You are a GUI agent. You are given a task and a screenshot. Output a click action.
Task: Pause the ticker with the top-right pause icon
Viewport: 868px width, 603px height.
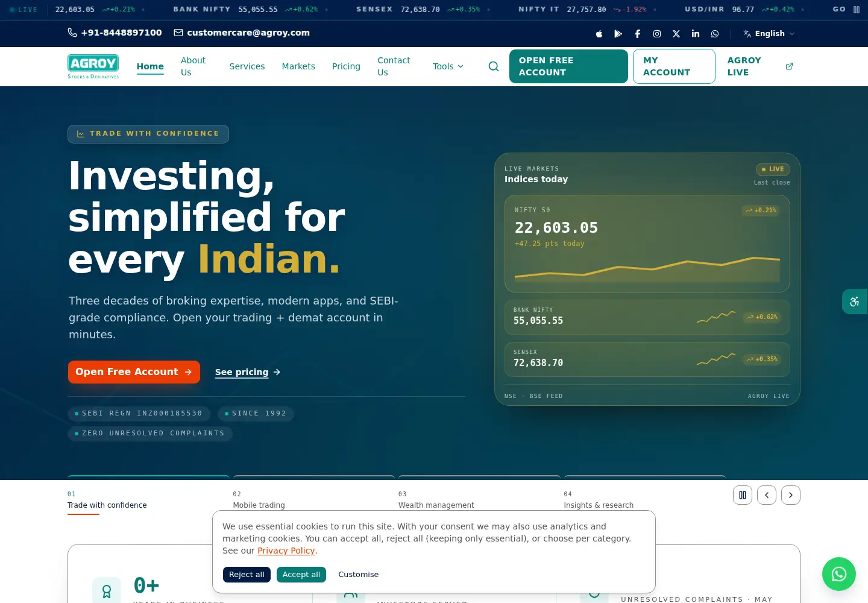pyautogui.click(x=857, y=10)
